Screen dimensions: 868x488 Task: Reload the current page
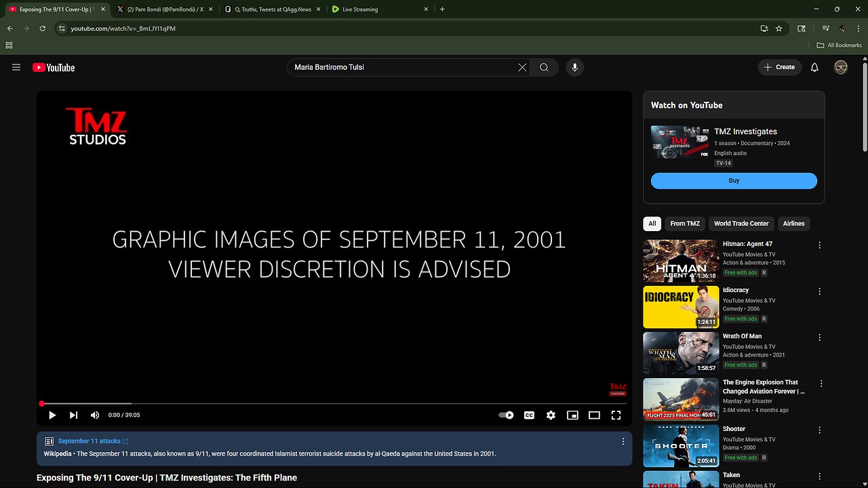coord(42,28)
